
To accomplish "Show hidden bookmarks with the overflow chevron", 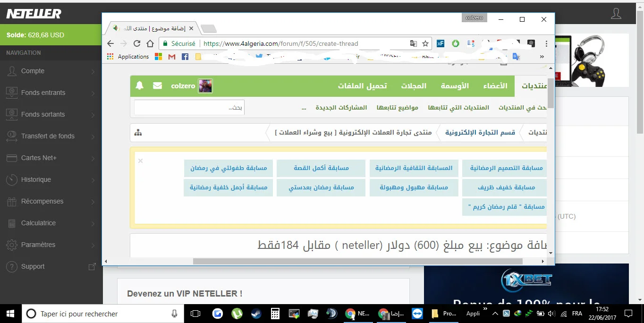I will pyautogui.click(x=541, y=57).
